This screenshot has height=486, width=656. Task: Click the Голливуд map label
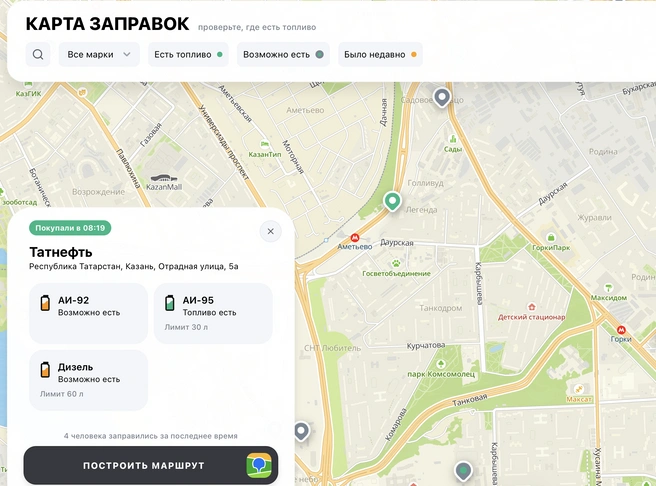(x=425, y=183)
